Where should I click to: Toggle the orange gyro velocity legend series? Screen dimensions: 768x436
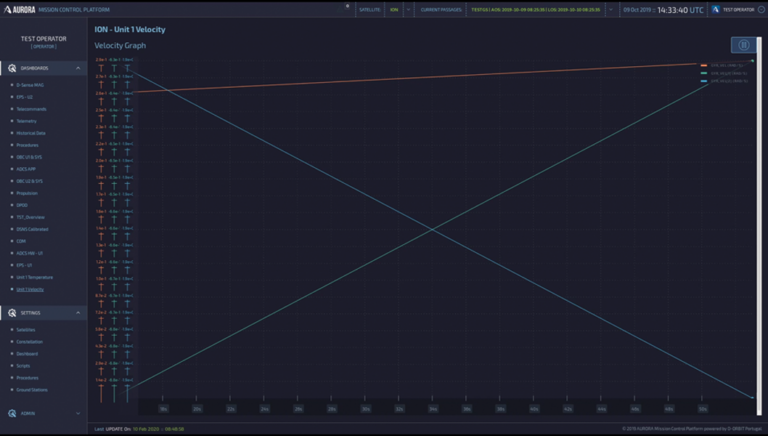pyautogui.click(x=724, y=65)
